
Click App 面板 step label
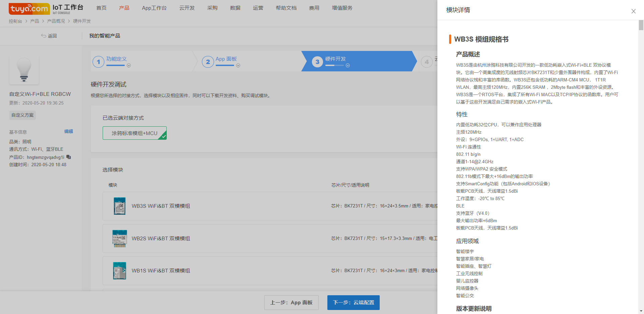point(226,59)
